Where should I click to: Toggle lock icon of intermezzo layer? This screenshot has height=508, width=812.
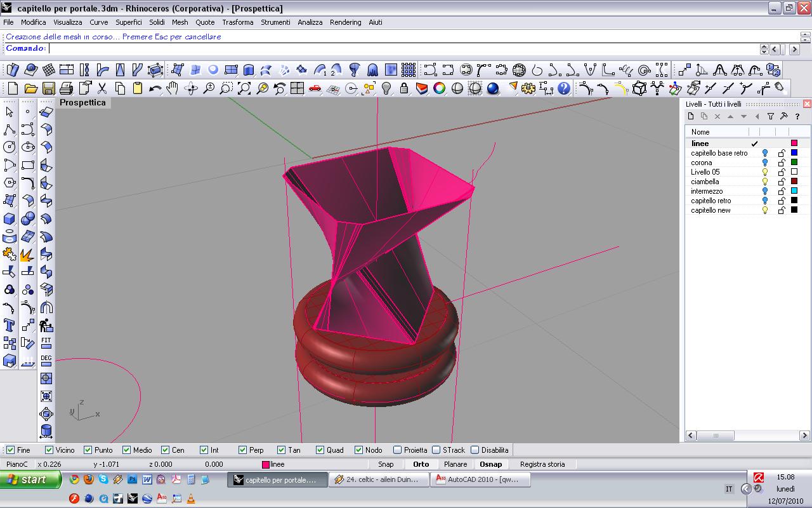pos(782,191)
